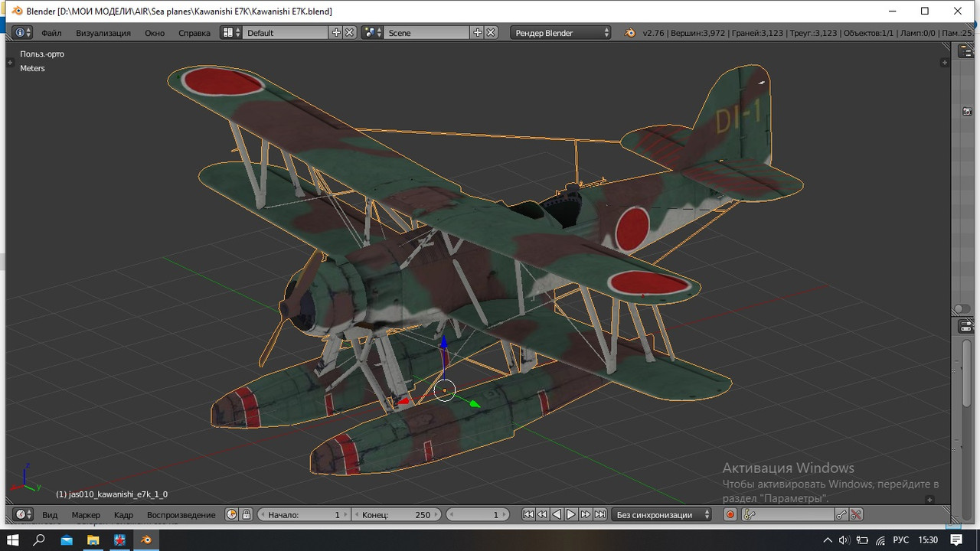Toggle the use preview range clock icon
Viewport: 980px width, 551px height.
click(x=232, y=515)
